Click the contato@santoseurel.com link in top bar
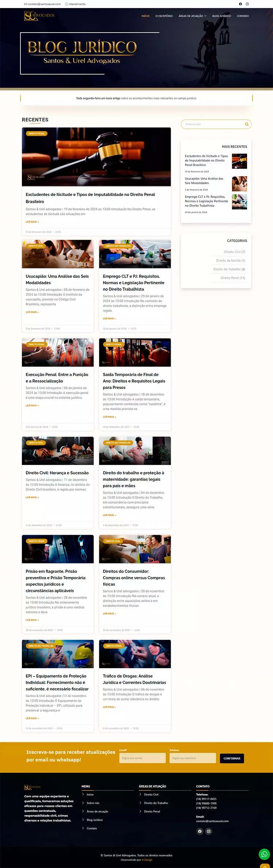This screenshot has height=868, width=273. click(42, 4)
